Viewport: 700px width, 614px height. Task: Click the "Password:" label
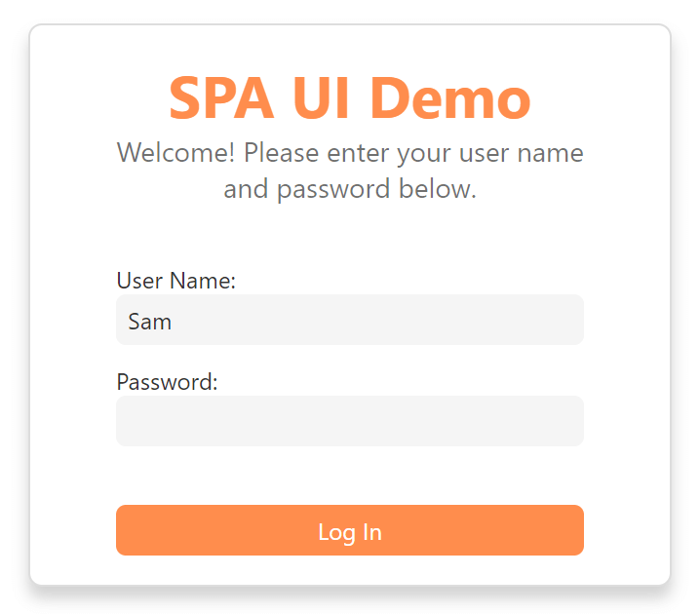click(167, 382)
